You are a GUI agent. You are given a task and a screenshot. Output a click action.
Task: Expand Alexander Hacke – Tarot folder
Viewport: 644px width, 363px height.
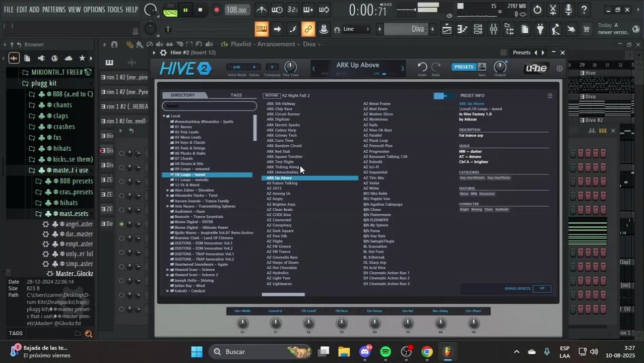(x=168, y=196)
